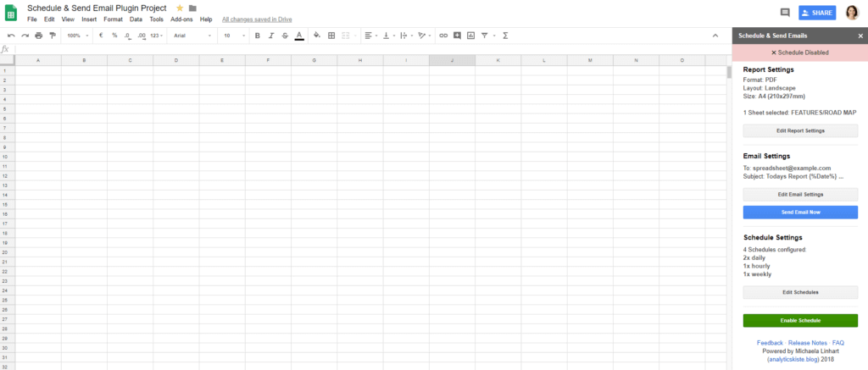Click the move to folder icon
Screen dimensions: 868x370
click(x=192, y=8)
